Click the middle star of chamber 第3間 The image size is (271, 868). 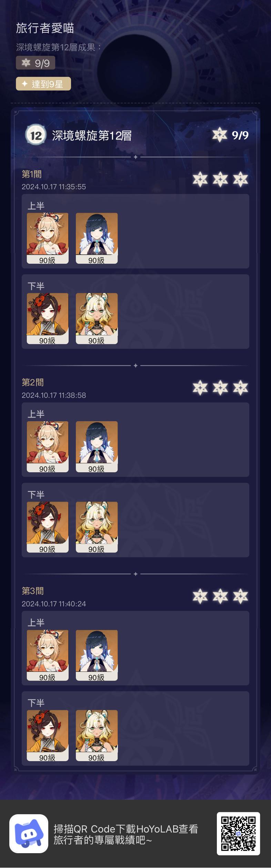pyautogui.click(x=220, y=596)
